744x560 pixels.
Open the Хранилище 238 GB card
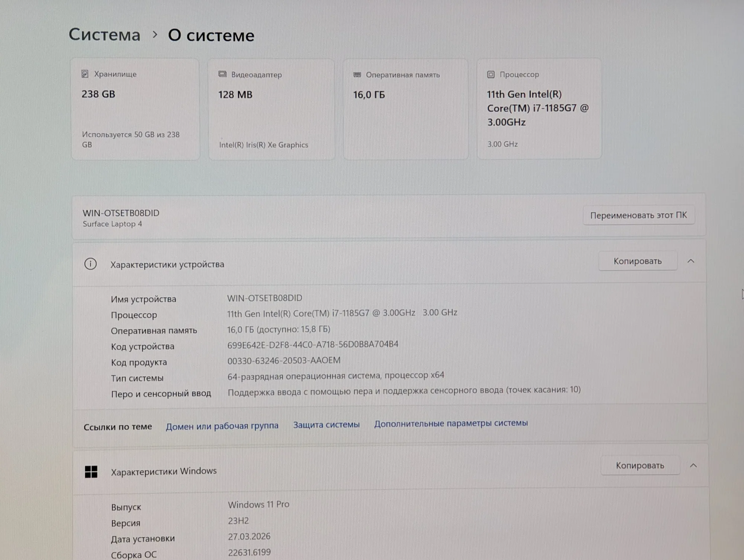tap(135, 109)
